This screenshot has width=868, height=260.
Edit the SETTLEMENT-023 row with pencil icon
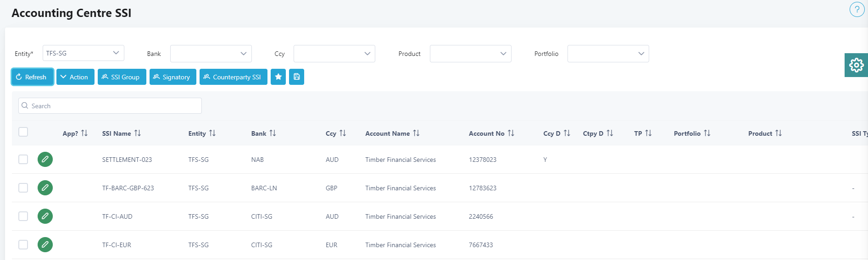[x=45, y=160]
